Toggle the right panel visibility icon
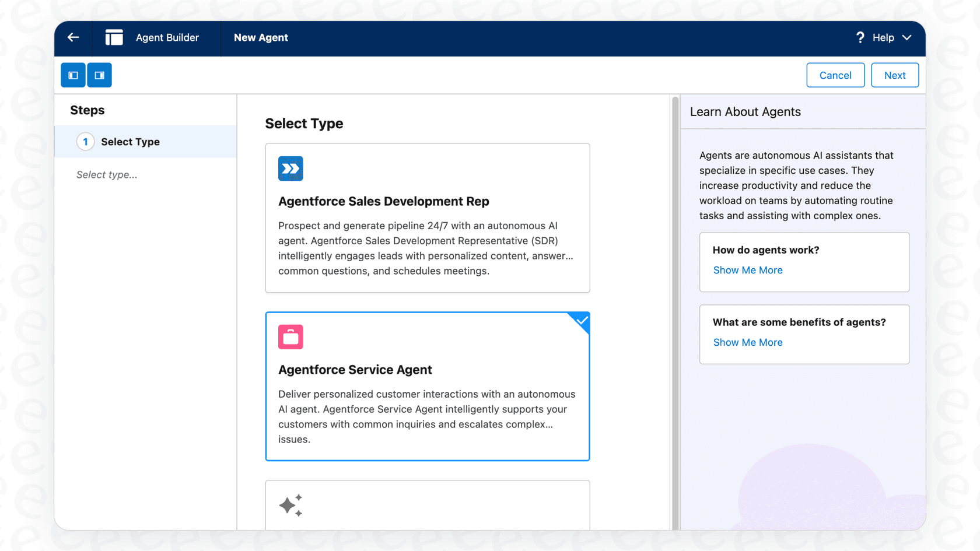The height and width of the screenshot is (551, 980). click(x=99, y=75)
